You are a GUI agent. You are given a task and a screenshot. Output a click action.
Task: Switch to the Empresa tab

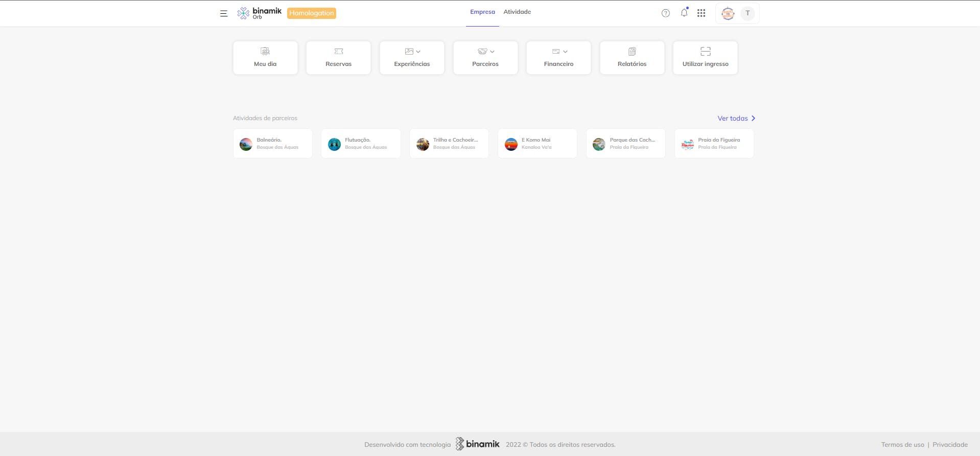[x=482, y=12]
